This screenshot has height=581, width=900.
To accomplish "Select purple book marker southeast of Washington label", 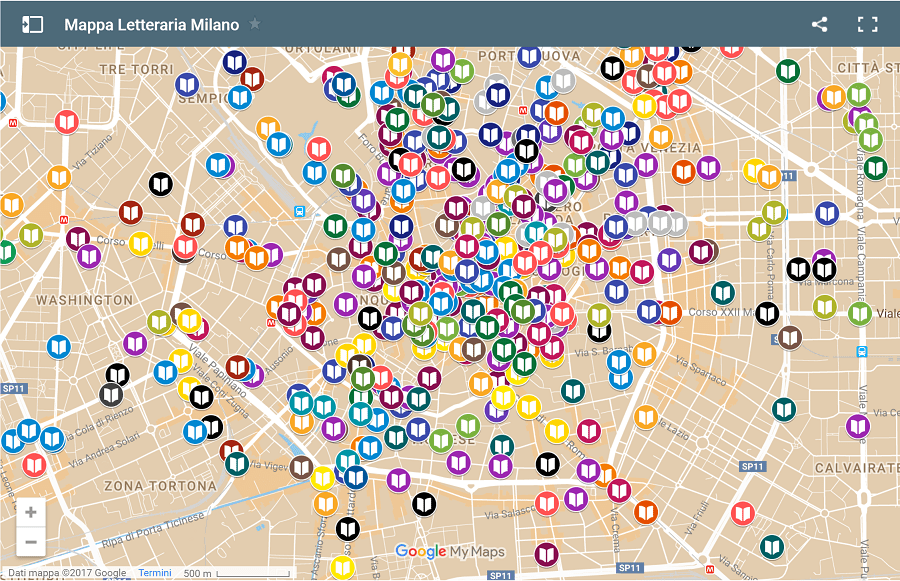I will (135, 344).
